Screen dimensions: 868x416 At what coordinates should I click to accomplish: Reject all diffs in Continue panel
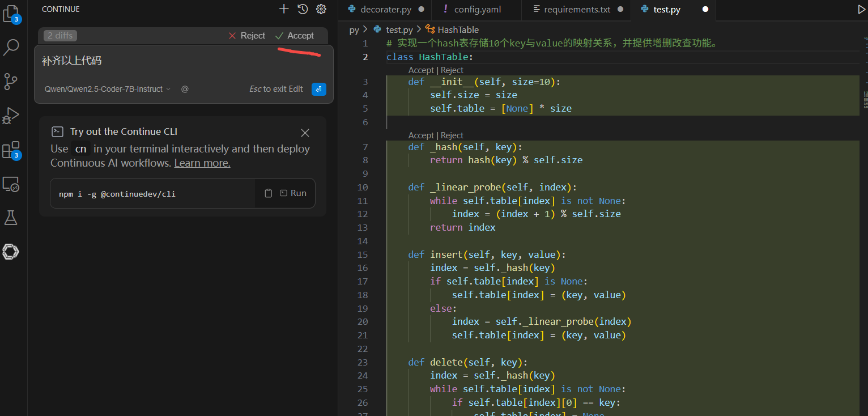pyautogui.click(x=246, y=36)
